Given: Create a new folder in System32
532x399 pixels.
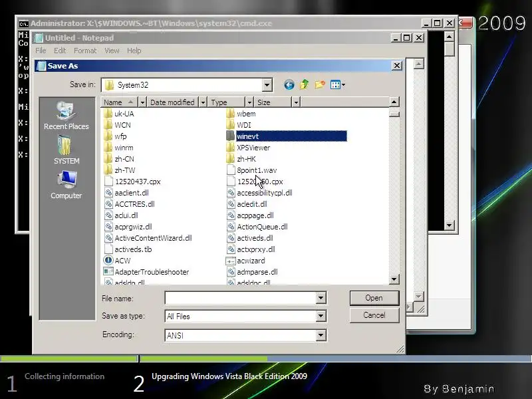Looking at the screenshot, I should [x=320, y=84].
